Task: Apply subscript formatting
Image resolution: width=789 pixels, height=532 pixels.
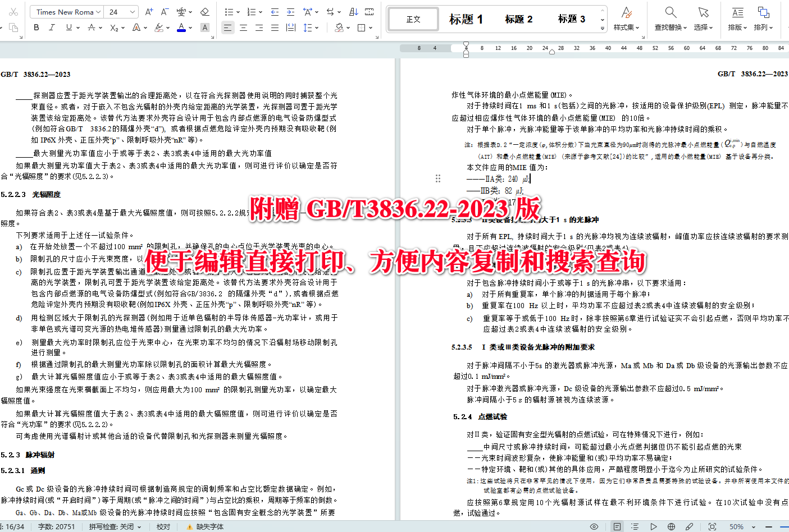Action: pyautogui.click(x=114, y=27)
